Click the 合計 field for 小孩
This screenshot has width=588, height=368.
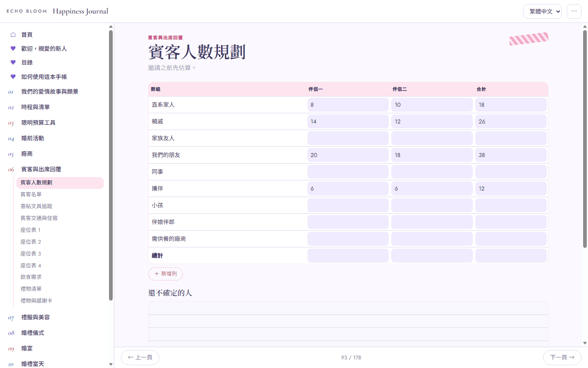511,205
